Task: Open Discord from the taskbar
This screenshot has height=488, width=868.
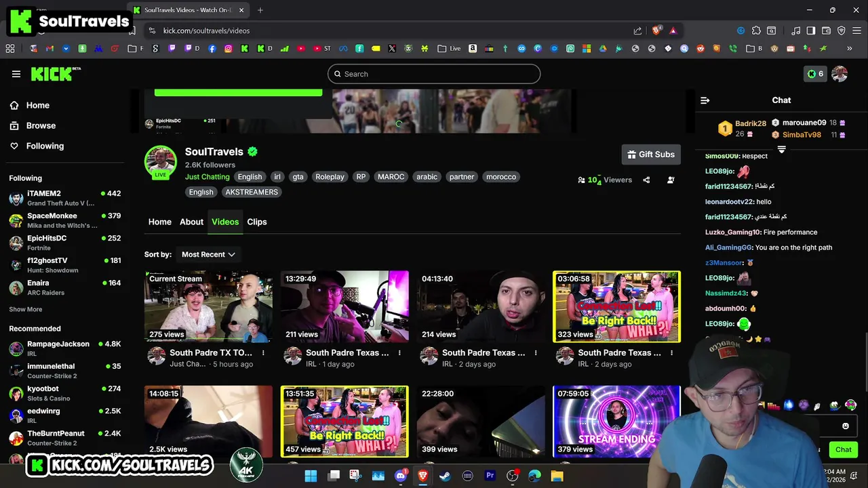Action: click(x=400, y=476)
